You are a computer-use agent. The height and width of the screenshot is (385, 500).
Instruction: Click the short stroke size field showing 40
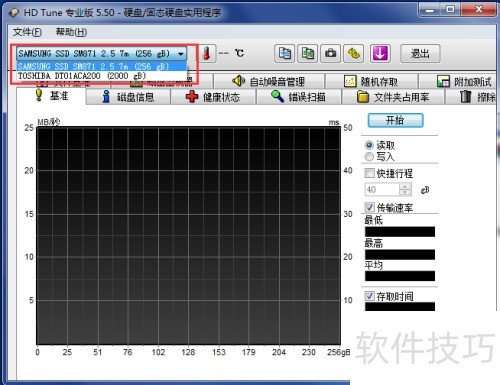[x=382, y=190]
